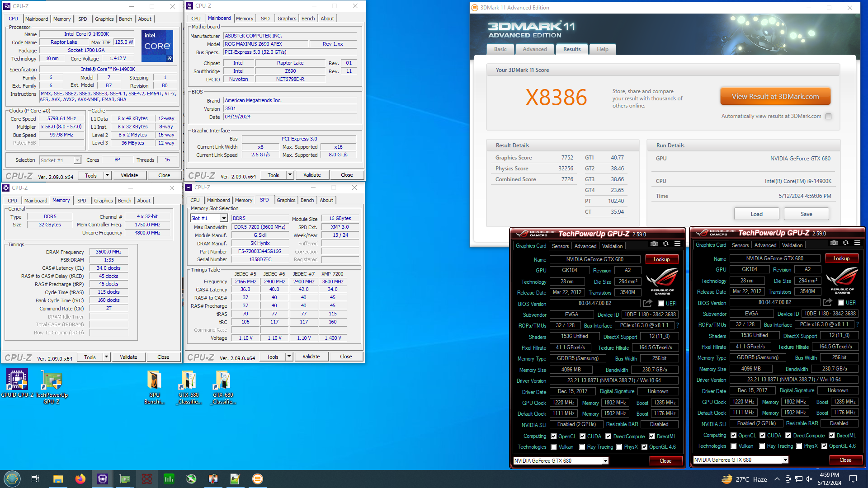The height and width of the screenshot is (488, 868).
Task: Click Load button in 3DMark Run Details
Action: (757, 214)
